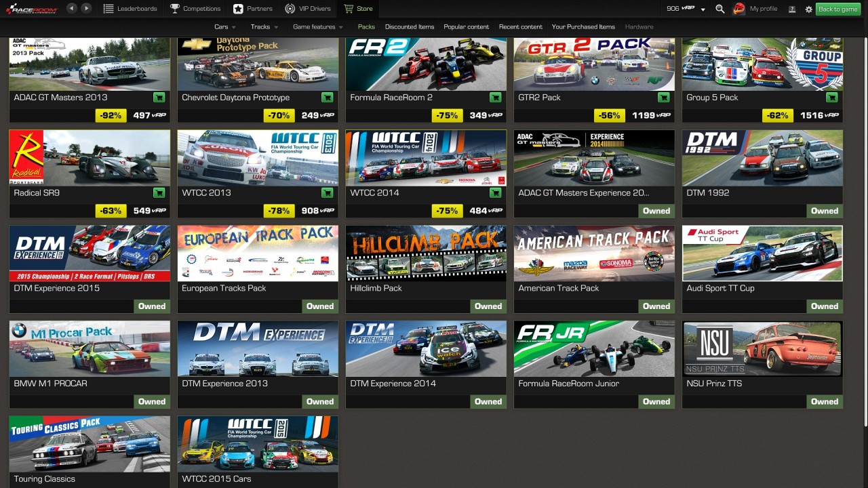Click the -78% discount badge
868x488 pixels.
pos(279,211)
